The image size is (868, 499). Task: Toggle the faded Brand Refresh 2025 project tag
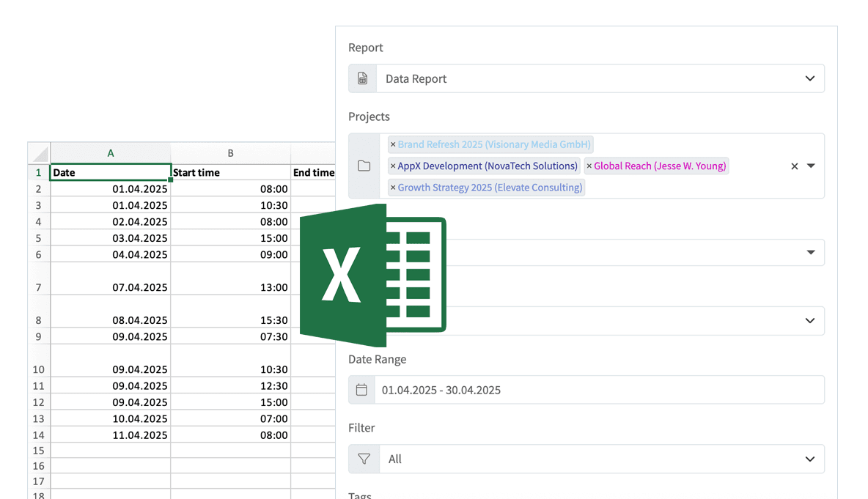pyautogui.click(x=492, y=144)
